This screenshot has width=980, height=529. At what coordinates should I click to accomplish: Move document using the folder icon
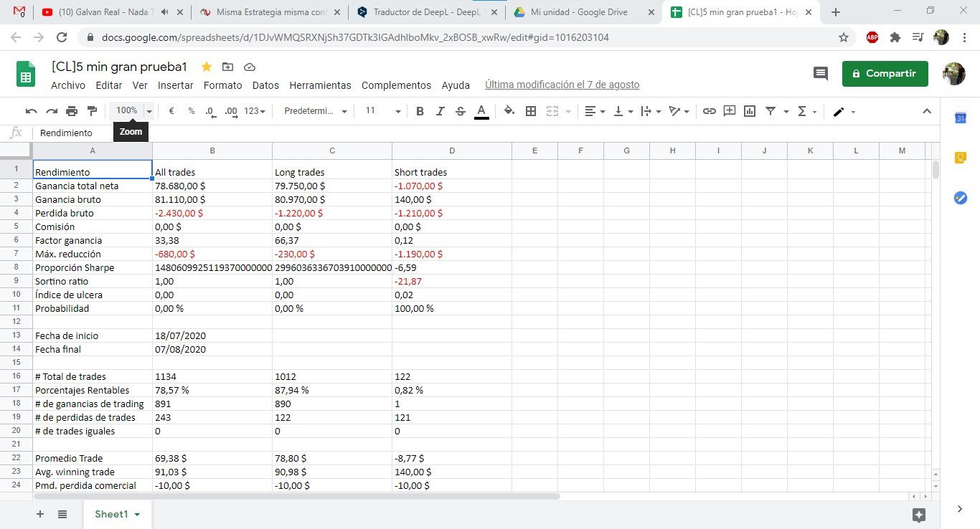(x=228, y=67)
